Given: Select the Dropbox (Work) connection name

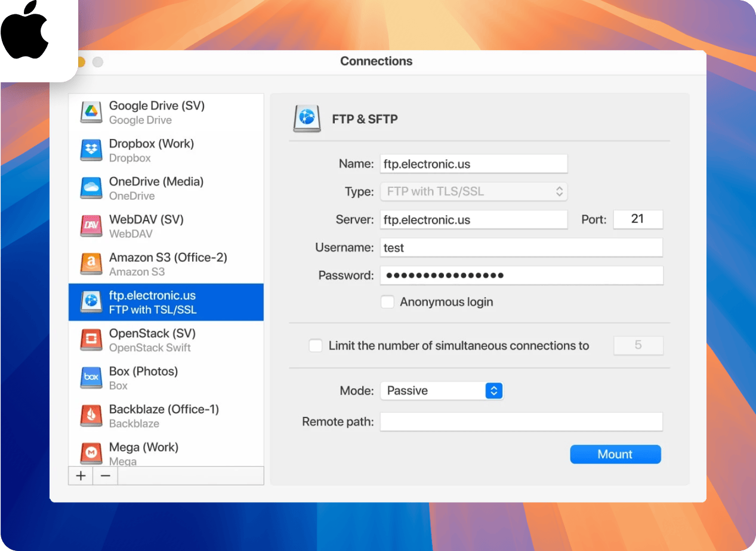Looking at the screenshot, I should coord(152,144).
